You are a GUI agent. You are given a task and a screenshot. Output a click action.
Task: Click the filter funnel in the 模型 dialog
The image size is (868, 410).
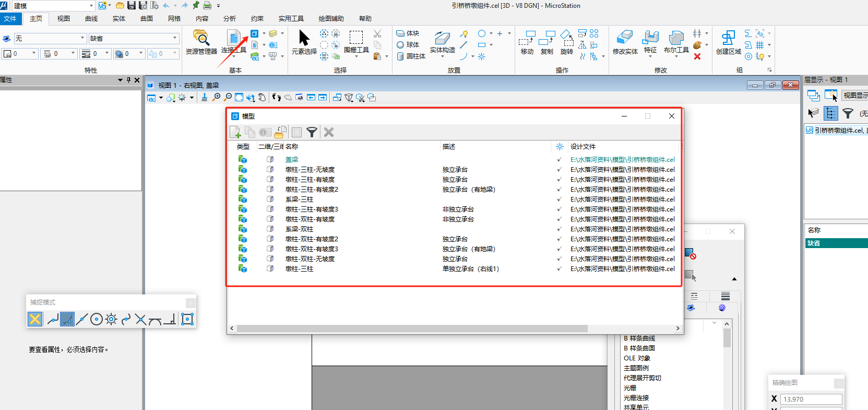click(312, 133)
